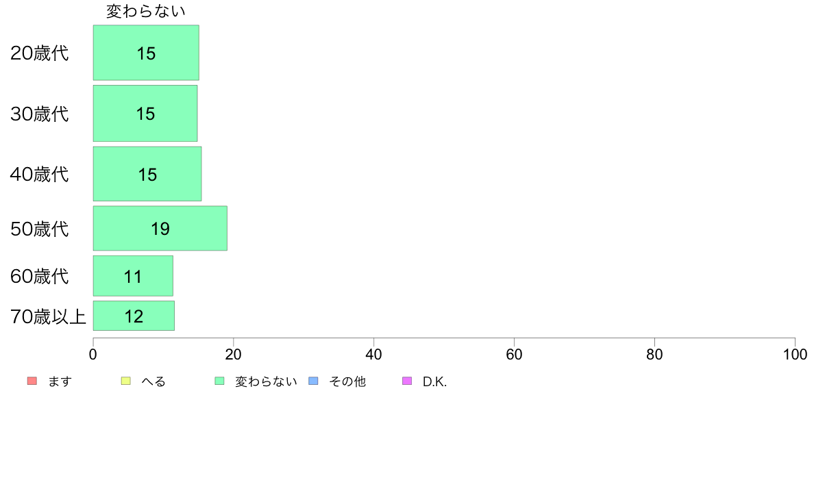Click the 20歳代 row label

(40, 53)
